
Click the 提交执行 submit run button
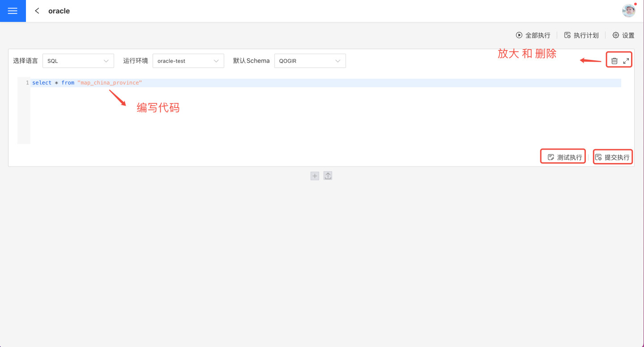pos(613,157)
